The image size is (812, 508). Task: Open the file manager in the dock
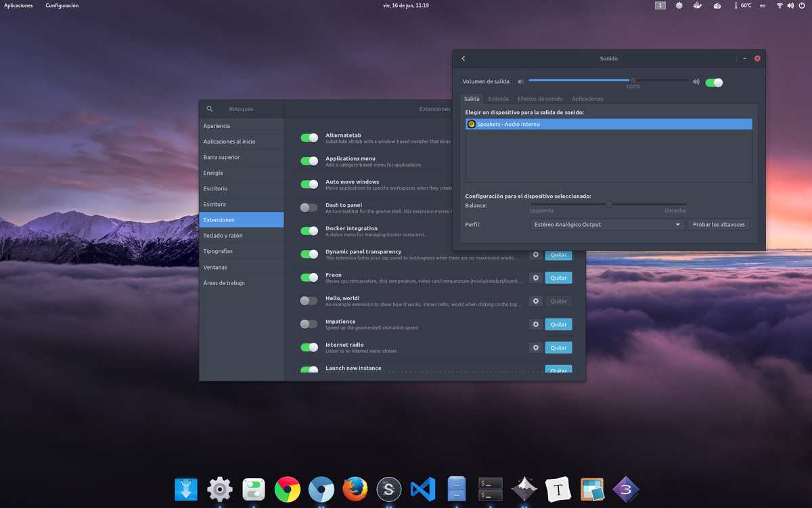pyautogui.click(x=456, y=489)
